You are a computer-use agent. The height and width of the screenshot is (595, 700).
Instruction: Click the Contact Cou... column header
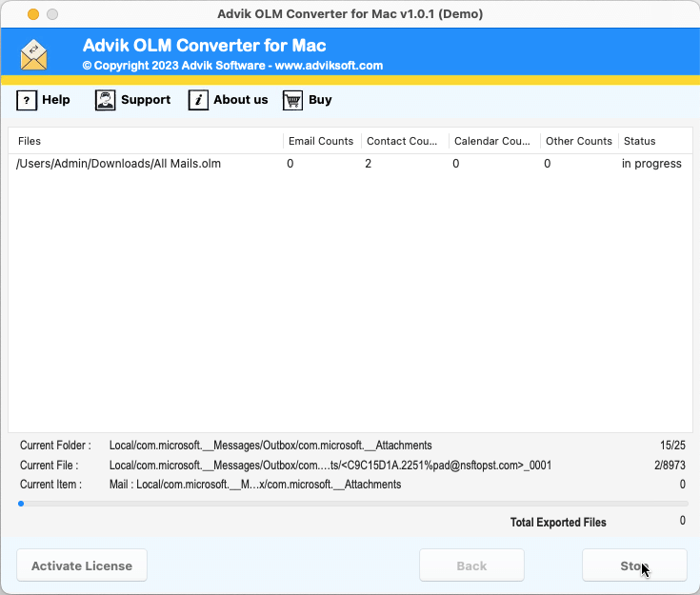click(405, 141)
